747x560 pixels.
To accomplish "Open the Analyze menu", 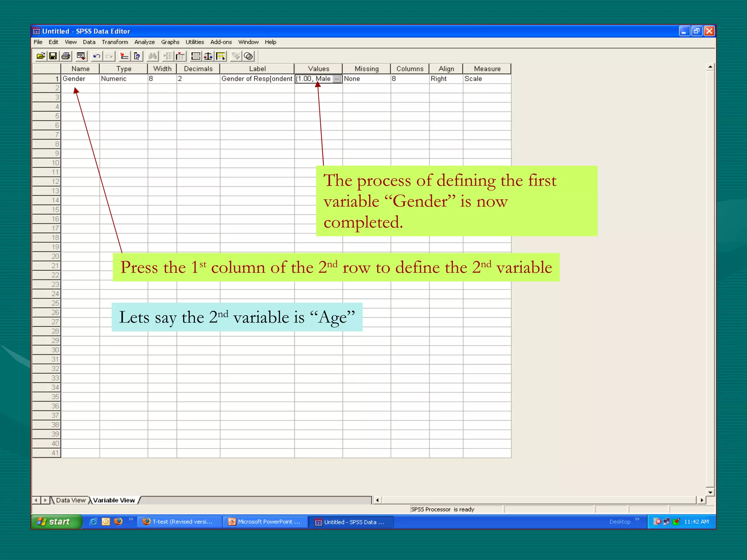I will coord(144,42).
